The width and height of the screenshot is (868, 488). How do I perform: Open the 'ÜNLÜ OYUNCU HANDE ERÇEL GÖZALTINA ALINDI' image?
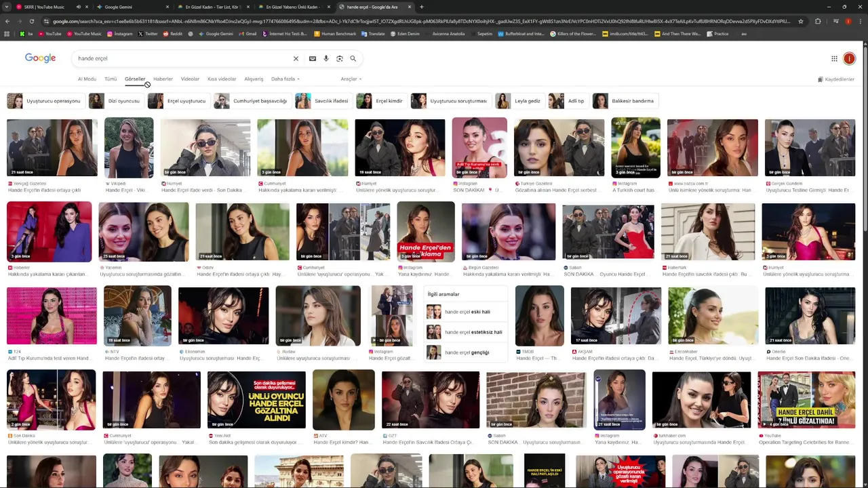pyautogui.click(x=256, y=400)
